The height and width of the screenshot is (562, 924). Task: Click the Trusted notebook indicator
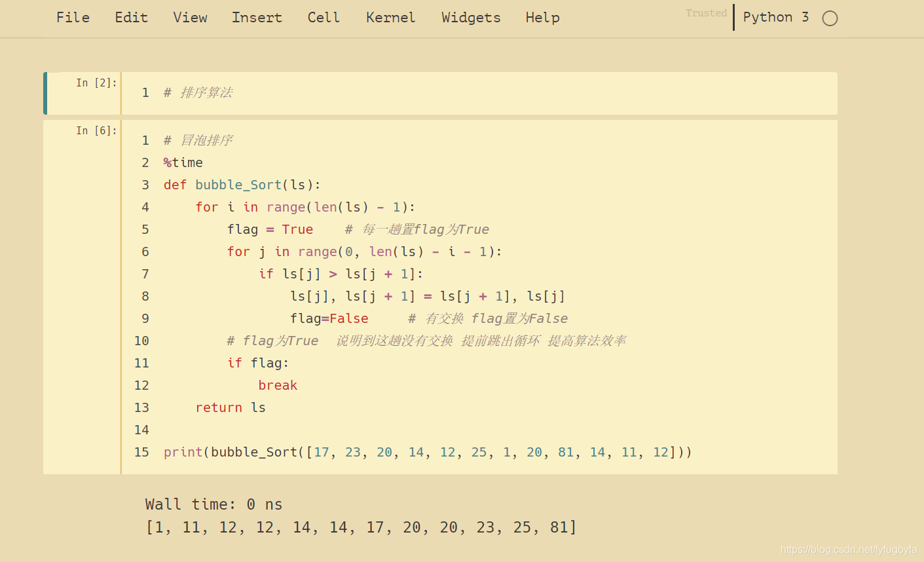click(x=706, y=13)
